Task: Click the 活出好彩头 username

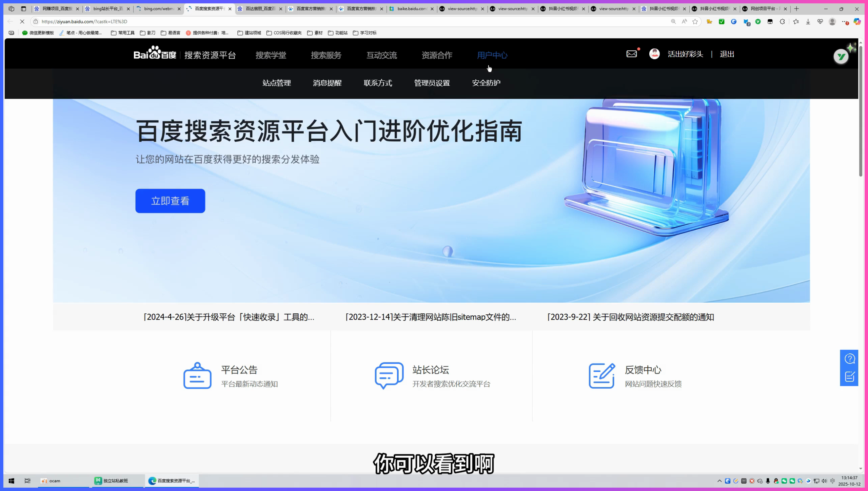Action: [x=685, y=54]
